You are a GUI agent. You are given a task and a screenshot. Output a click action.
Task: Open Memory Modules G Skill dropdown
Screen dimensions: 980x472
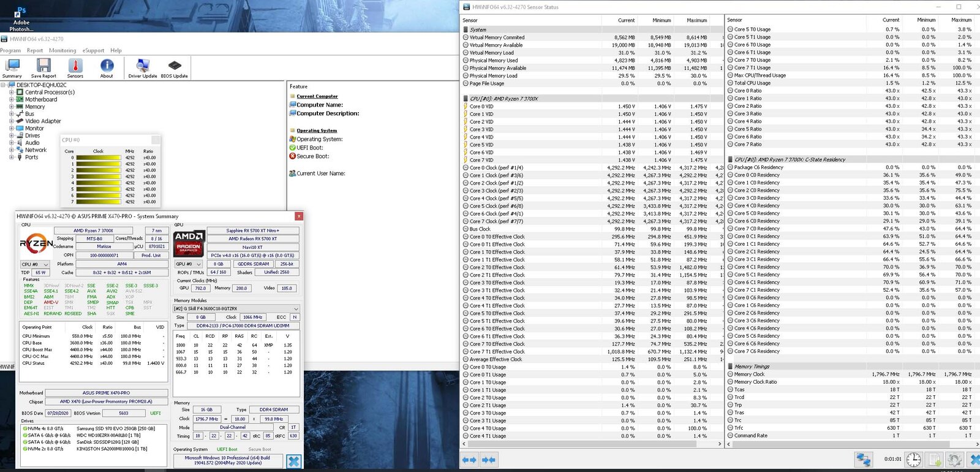(x=236, y=309)
